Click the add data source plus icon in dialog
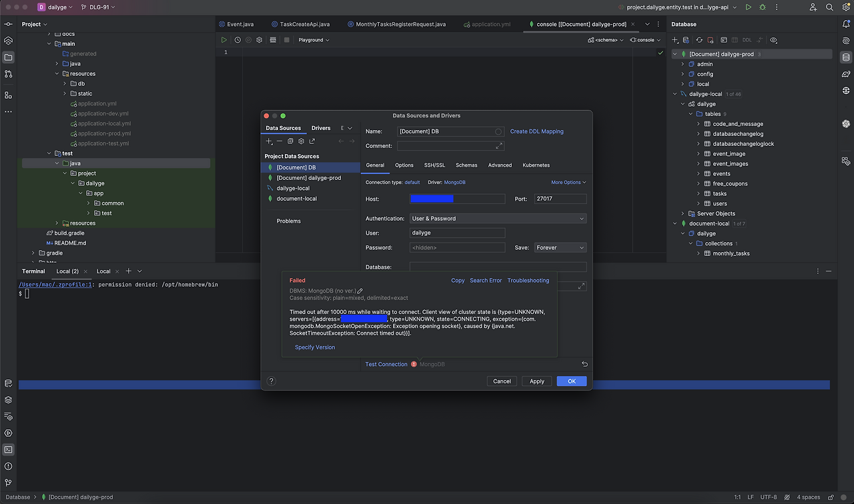854x504 pixels. coord(269,141)
